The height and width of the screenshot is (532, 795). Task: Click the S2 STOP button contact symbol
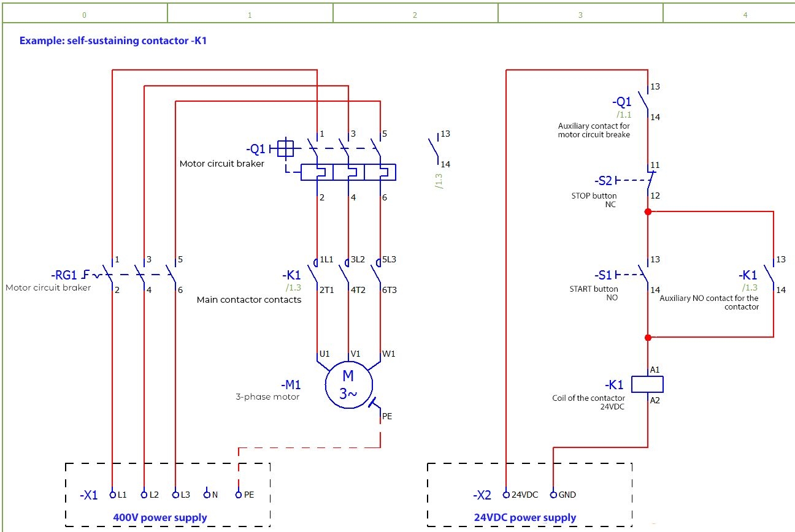pyautogui.click(x=648, y=181)
